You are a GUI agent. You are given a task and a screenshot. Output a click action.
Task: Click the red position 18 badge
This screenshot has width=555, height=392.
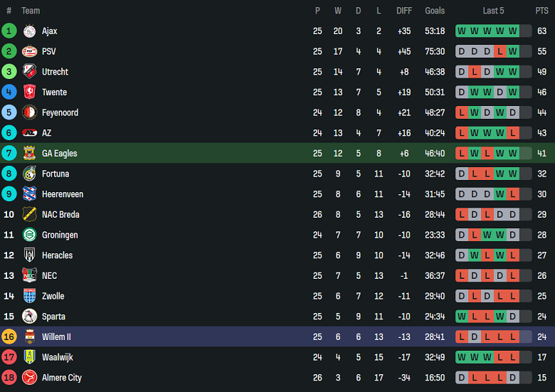click(x=9, y=378)
